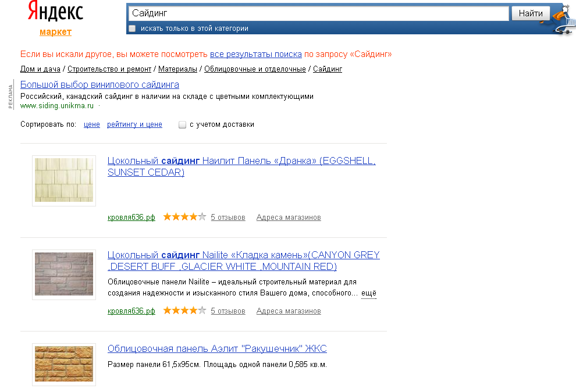The height and width of the screenshot is (392, 576).
Task: Open 'Облицовочные и отделочные' breadcrumb
Action: (x=255, y=69)
